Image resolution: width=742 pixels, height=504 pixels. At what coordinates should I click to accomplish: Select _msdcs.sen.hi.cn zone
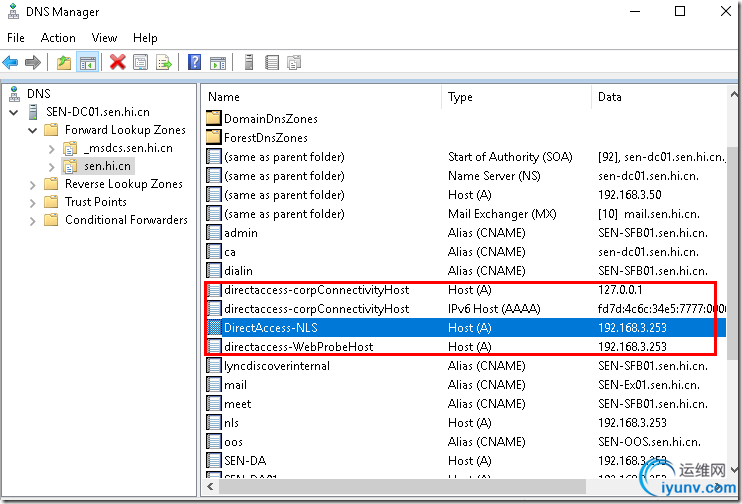coord(128,148)
